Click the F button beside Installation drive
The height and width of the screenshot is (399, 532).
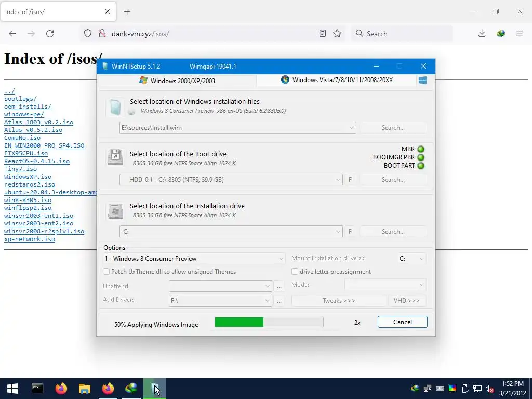click(x=350, y=231)
